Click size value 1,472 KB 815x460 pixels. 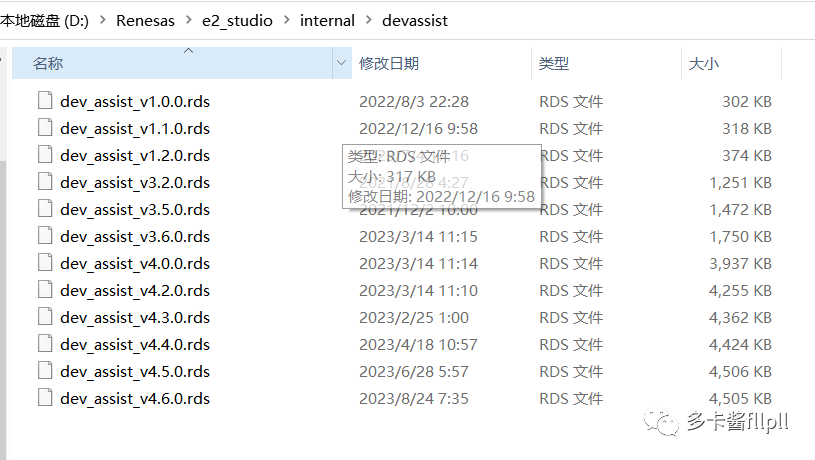[x=741, y=209]
